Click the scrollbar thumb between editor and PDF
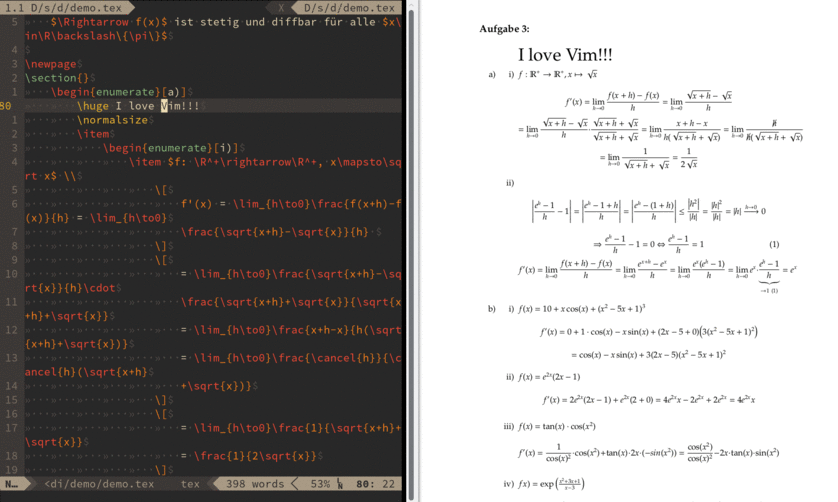The height and width of the screenshot is (502, 838). coord(411,256)
